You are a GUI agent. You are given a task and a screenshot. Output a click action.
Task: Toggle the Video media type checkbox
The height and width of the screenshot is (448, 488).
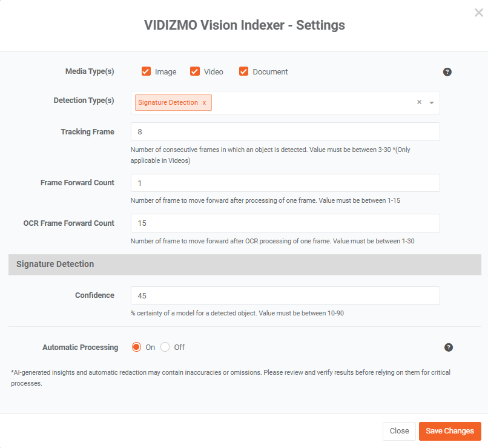[x=195, y=71]
